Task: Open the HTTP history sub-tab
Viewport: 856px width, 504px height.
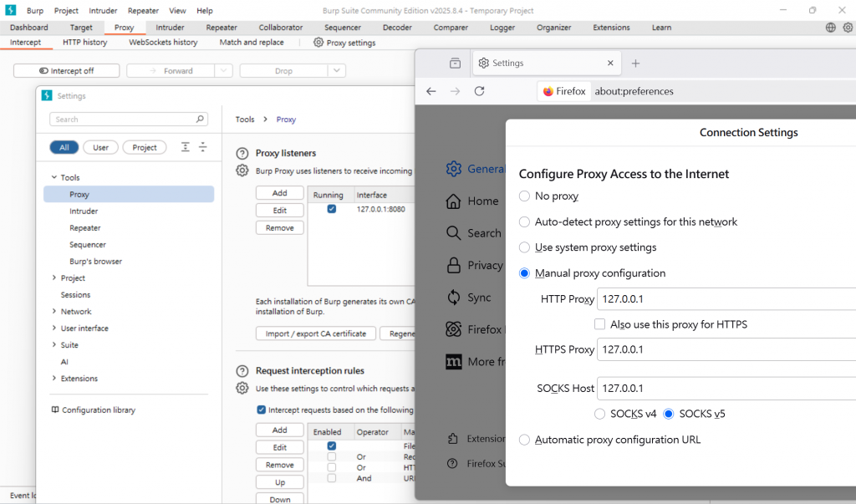Action: 84,42
